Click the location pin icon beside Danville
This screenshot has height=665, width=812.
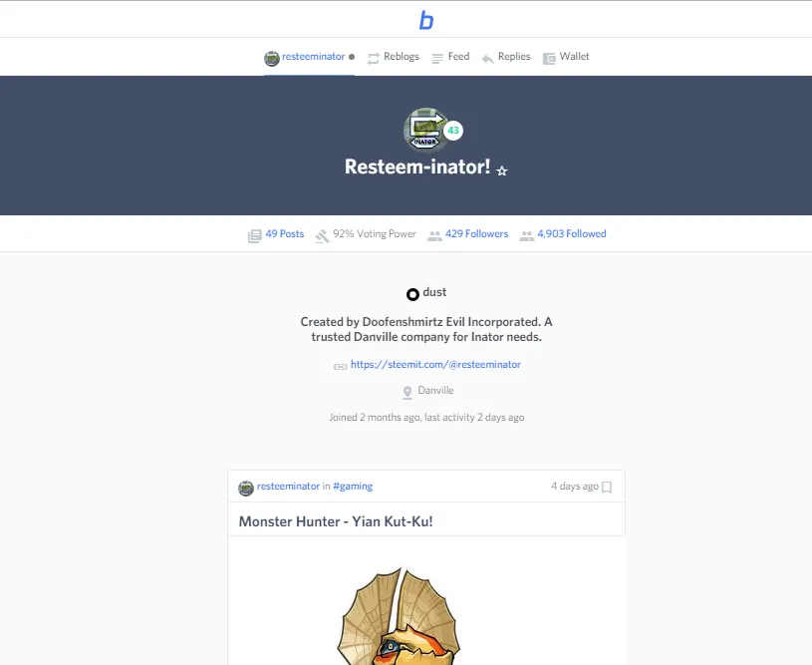click(x=407, y=393)
